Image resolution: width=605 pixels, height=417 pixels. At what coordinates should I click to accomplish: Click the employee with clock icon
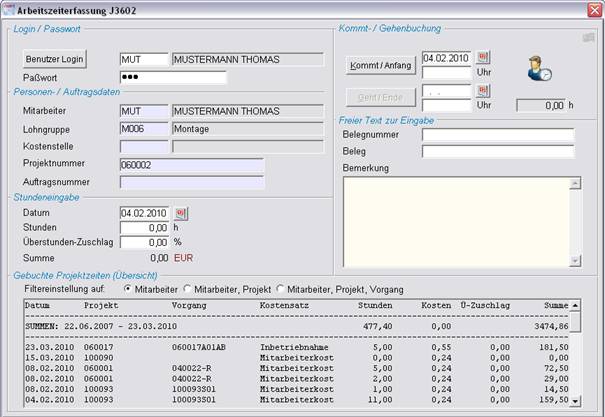[x=539, y=70]
